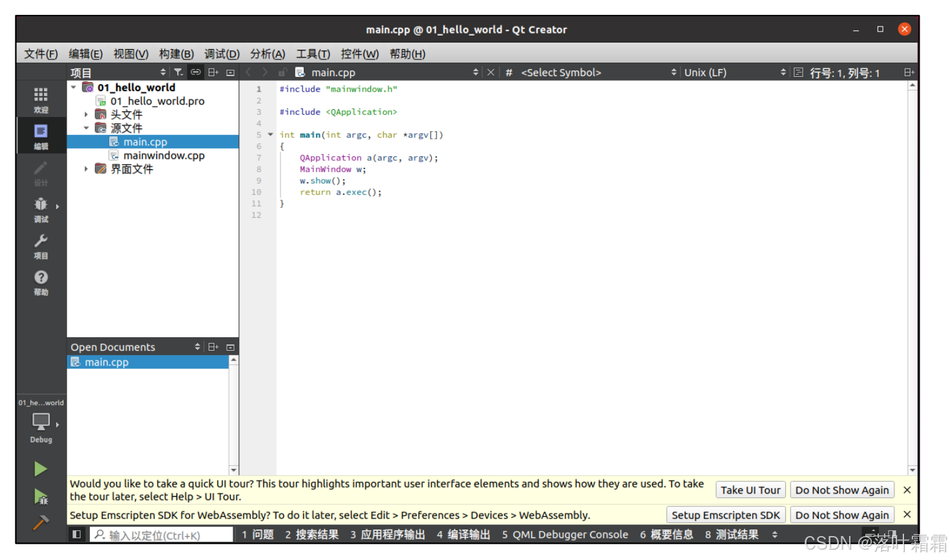Click the # preprocessor directives icon
The height and width of the screenshot is (560, 950).
[x=509, y=72]
